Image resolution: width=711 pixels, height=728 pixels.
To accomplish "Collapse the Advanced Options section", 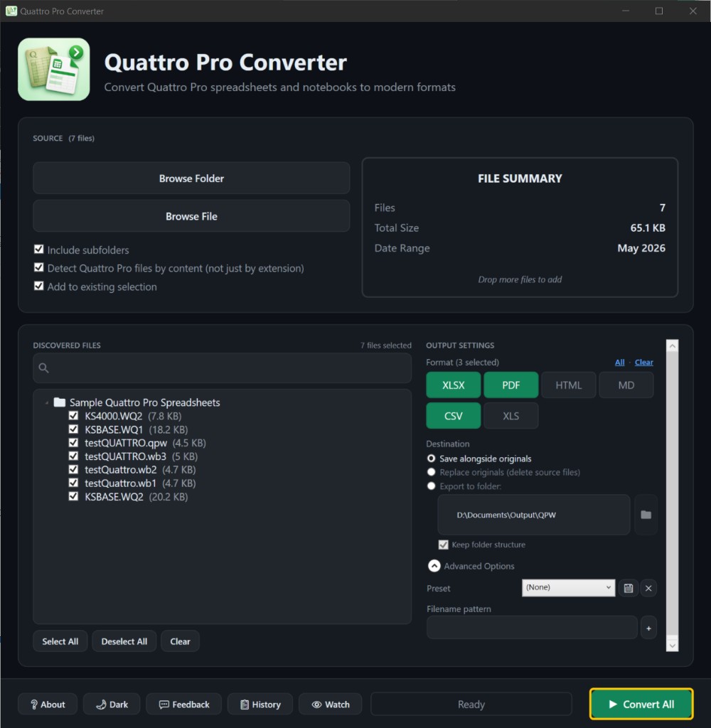I will pyautogui.click(x=434, y=566).
